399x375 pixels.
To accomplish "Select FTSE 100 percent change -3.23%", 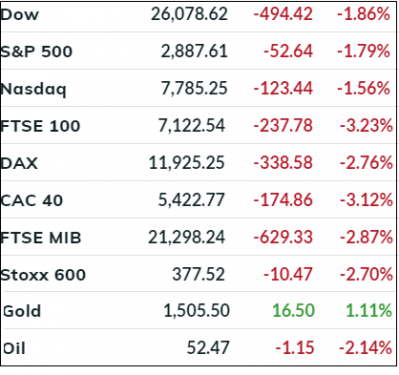I will click(366, 126).
